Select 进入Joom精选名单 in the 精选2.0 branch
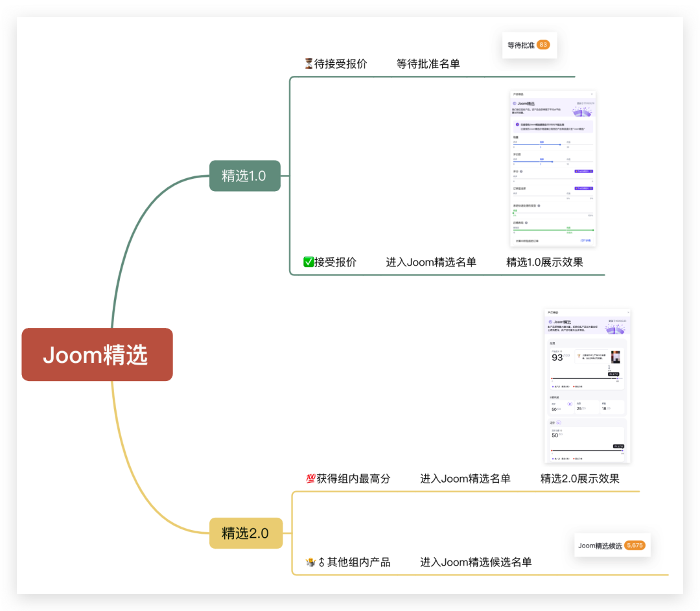700x611 pixels. click(x=465, y=479)
